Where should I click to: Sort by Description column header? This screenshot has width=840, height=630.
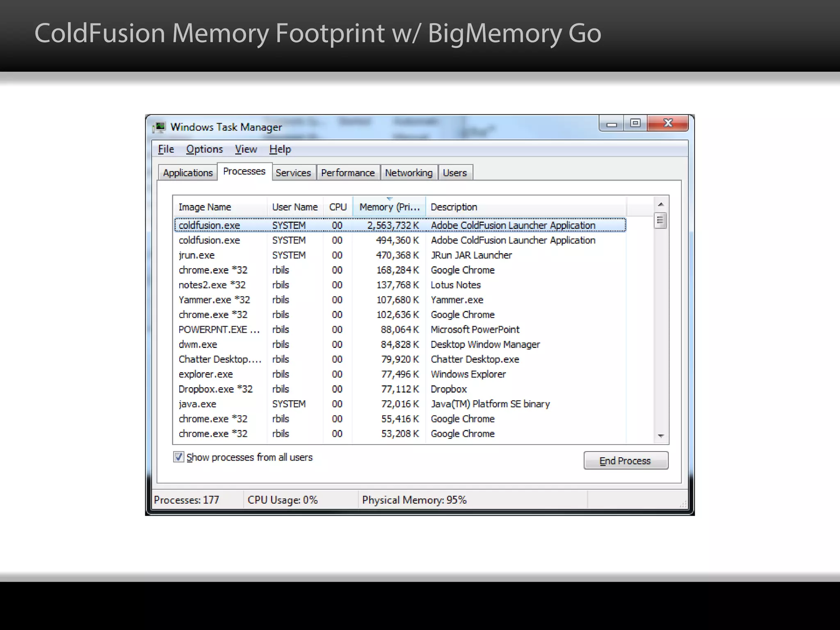[526, 207]
